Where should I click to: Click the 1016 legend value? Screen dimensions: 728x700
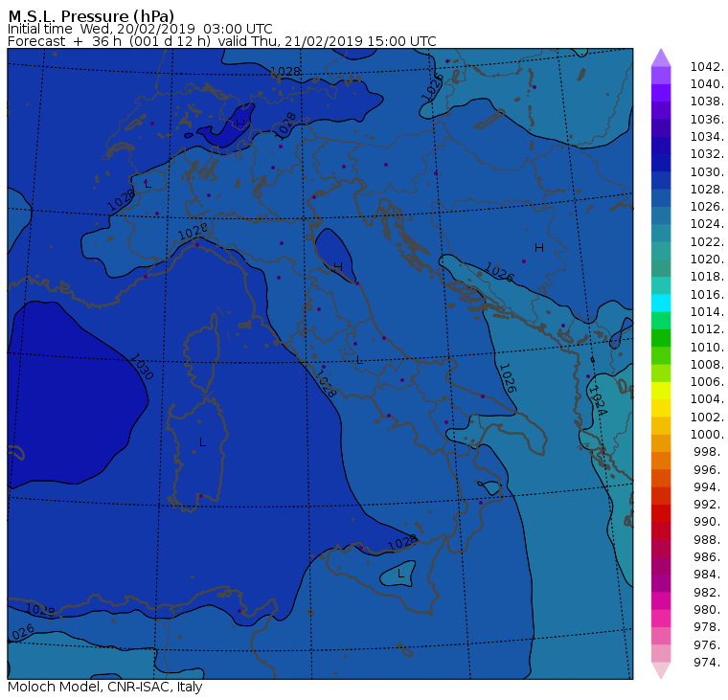pos(707,294)
